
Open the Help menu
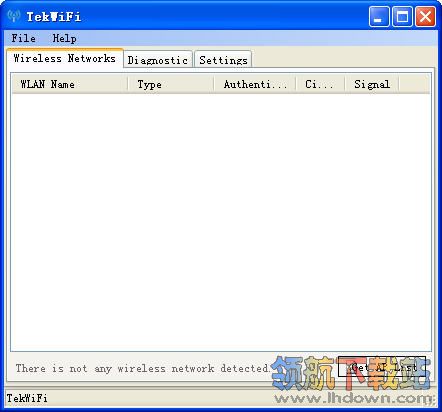coord(65,38)
